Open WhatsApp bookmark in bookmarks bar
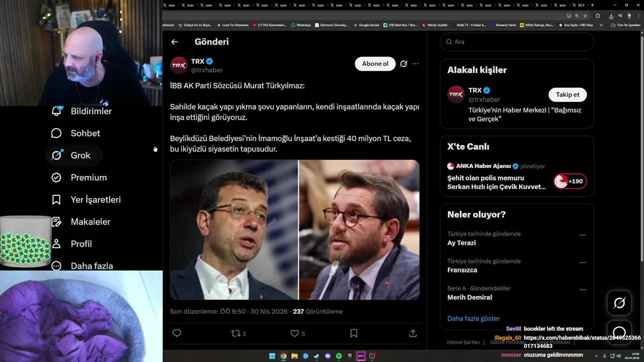Screen dimensions: 644x362 click(x=301, y=25)
